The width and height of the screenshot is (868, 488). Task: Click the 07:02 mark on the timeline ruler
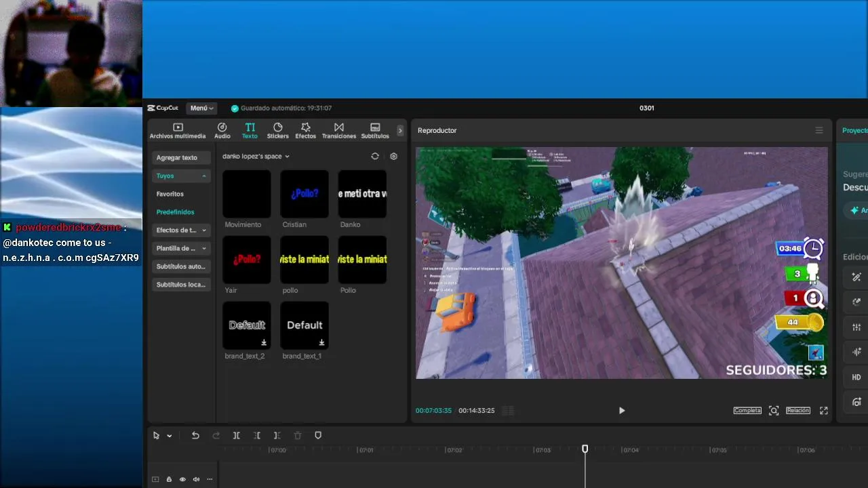tap(454, 450)
